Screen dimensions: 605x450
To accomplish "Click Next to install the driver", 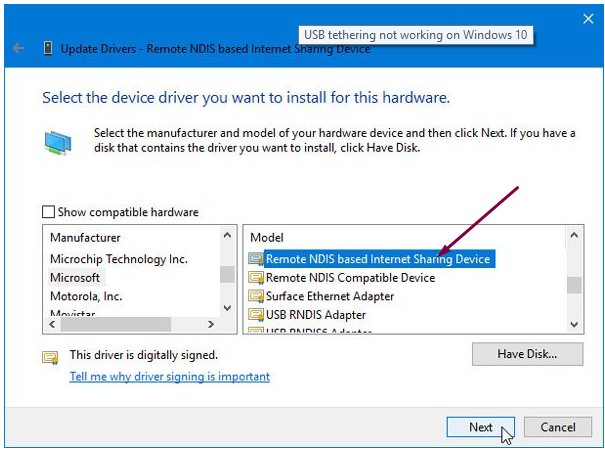I will click(480, 427).
